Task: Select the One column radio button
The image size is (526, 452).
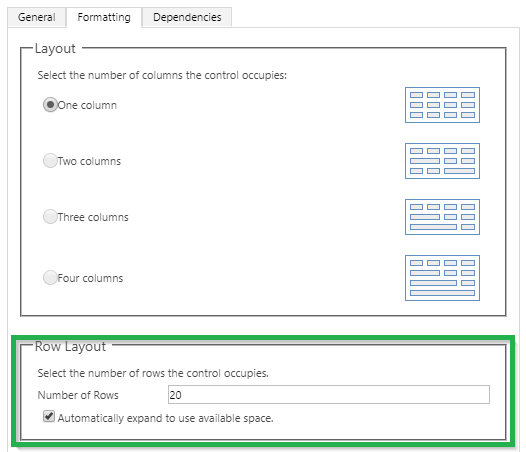Action: point(50,105)
